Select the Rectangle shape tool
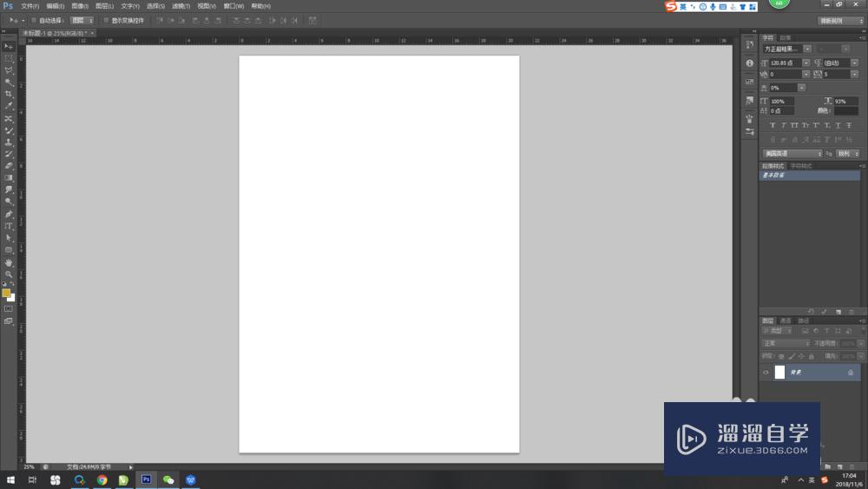868x489 pixels. pyautogui.click(x=9, y=250)
